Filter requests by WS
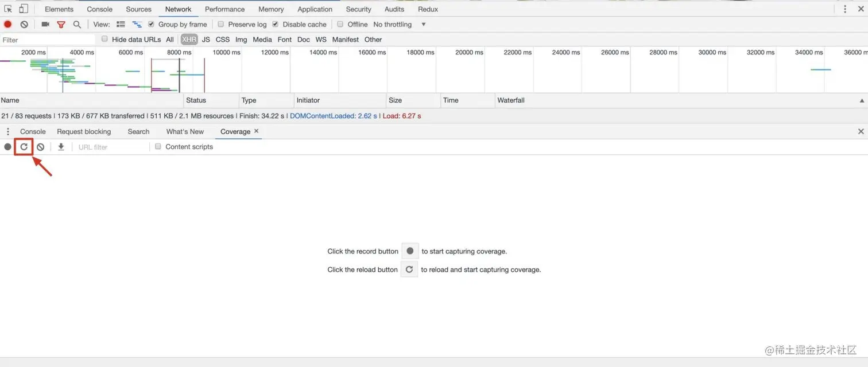 coord(321,40)
